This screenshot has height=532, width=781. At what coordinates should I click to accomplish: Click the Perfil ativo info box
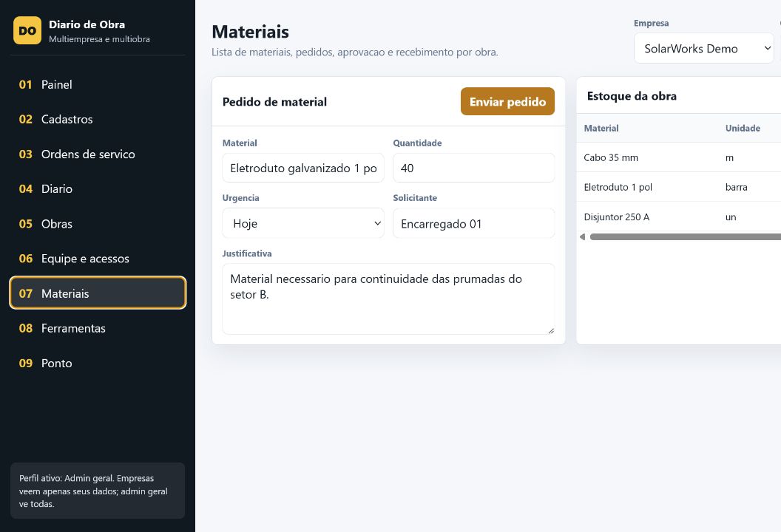[x=98, y=491]
